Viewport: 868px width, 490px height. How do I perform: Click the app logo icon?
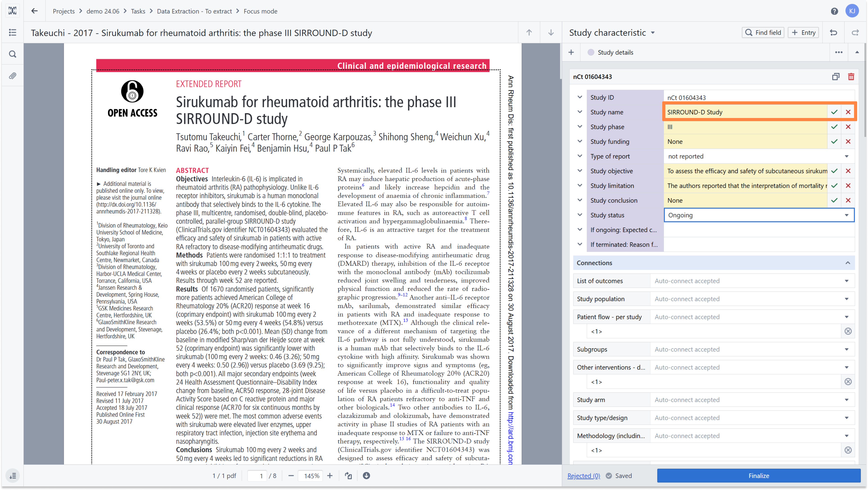(x=12, y=11)
